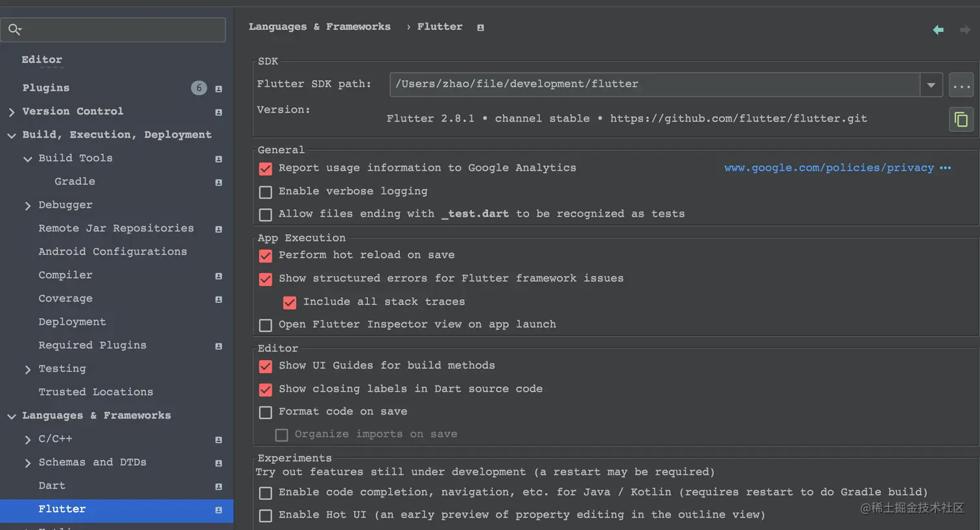Click the project-level icon next to Gradle
The width and height of the screenshot is (980, 530).
pyautogui.click(x=218, y=182)
